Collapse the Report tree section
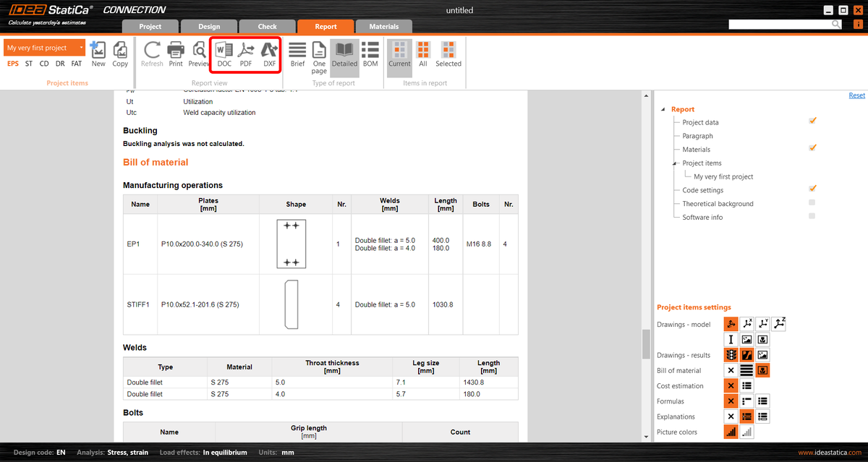 point(663,108)
